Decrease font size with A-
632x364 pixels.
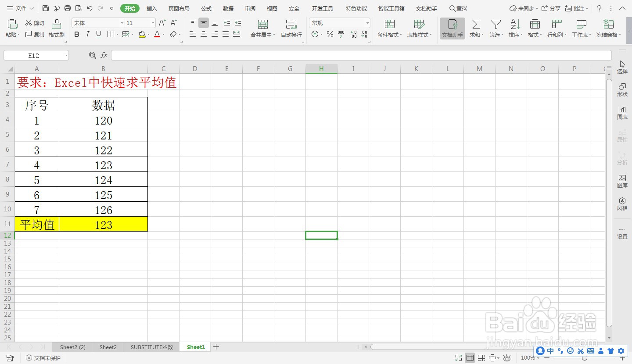coord(173,23)
